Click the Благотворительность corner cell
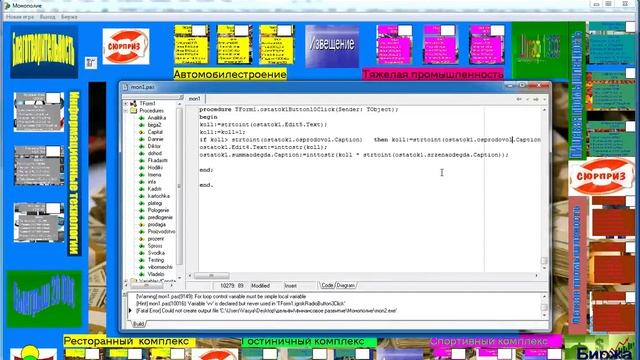The image size is (640, 360). [x=44, y=51]
